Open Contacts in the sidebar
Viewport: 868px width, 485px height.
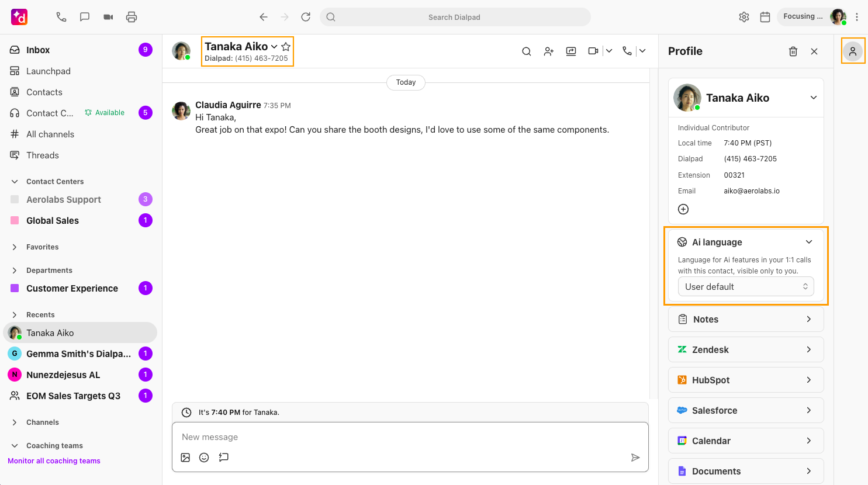click(81, 92)
